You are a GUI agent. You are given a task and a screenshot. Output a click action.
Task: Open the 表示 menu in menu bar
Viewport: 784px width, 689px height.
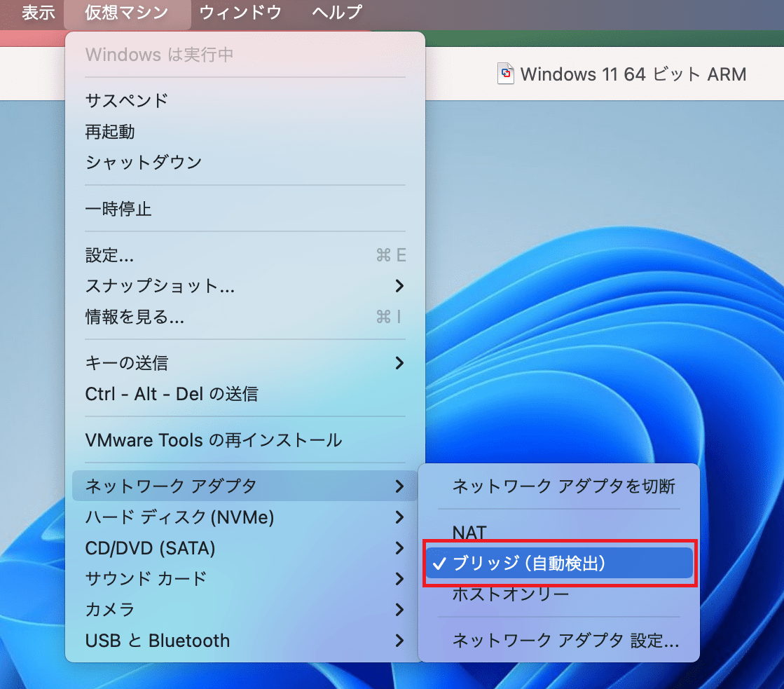(x=38, y=12)
